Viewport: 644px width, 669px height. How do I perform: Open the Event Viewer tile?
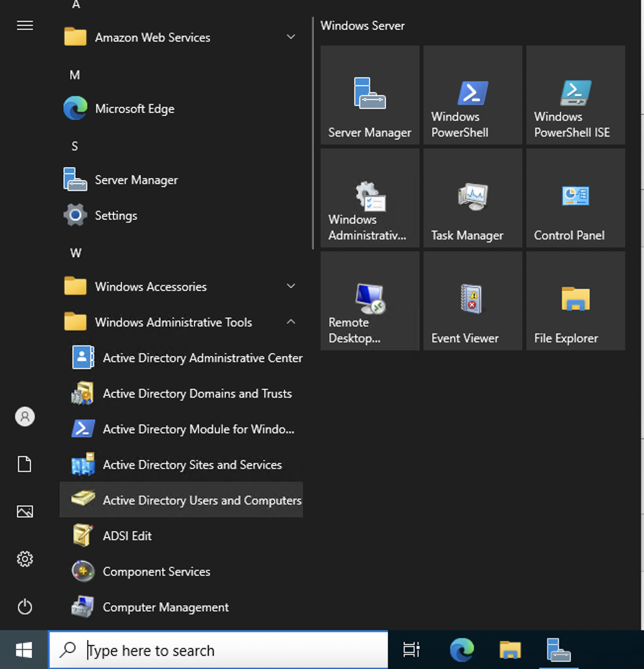point(473,301)
